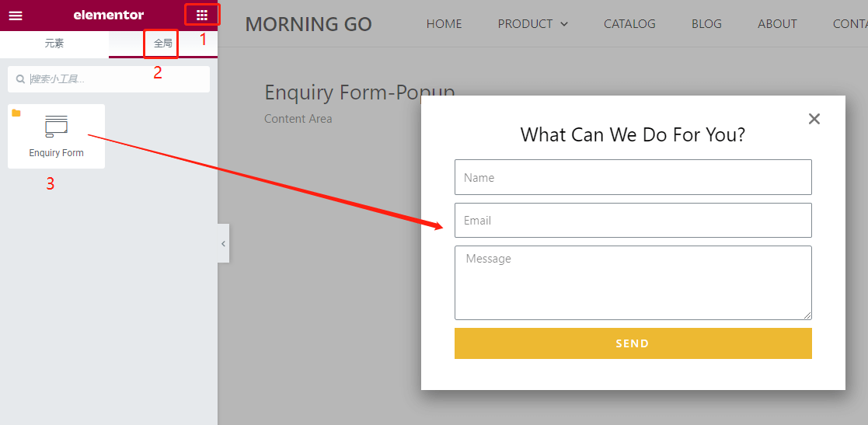Expand the PRODUCT menu dropdown arrow
868x425 pixels.
[x=564, y=24]
